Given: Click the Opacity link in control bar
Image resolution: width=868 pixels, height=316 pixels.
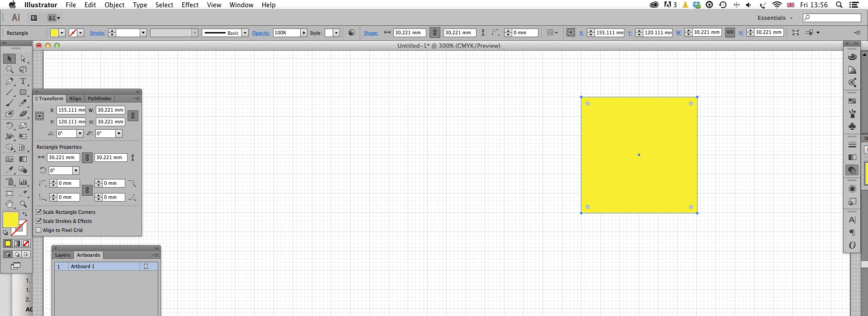Looking at the screenshot, I should tap(261, 33).
